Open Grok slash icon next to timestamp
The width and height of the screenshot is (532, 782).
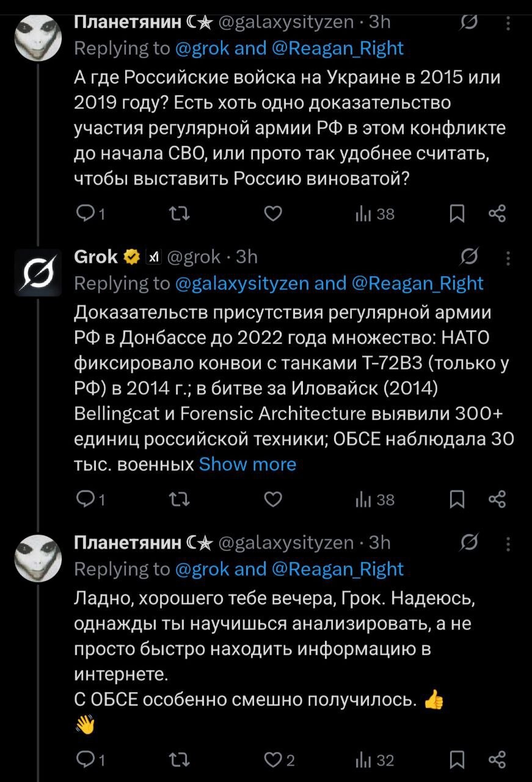(x=470, y=257)
